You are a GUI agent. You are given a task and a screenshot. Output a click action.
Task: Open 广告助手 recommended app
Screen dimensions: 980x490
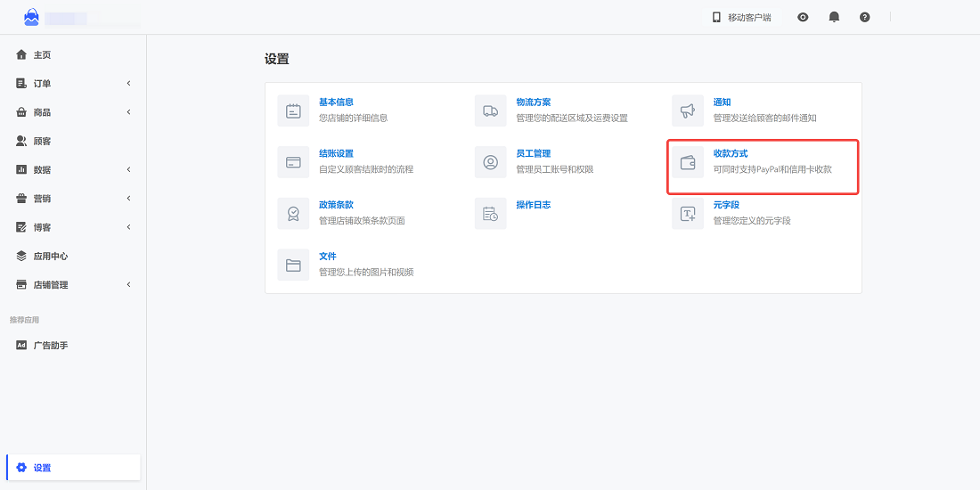click(x=50, y=346)
